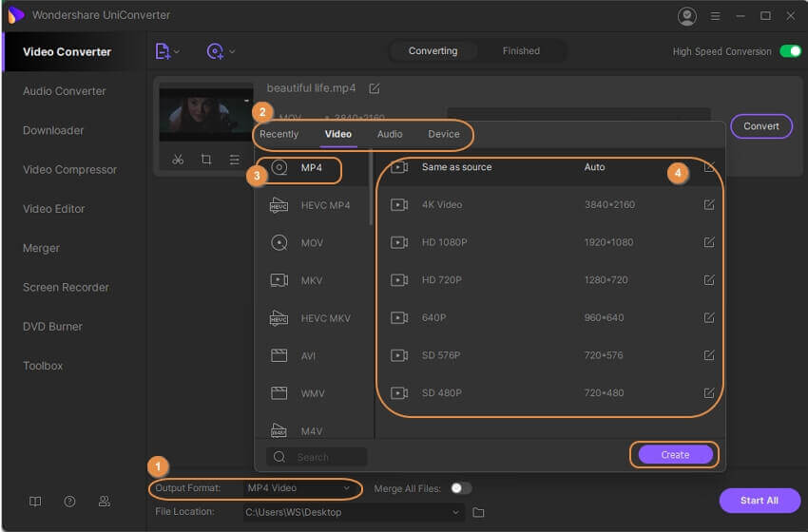Open Screen Recorder in sidebar
This screenshot has width=808, height=532.
coord(66,287)
